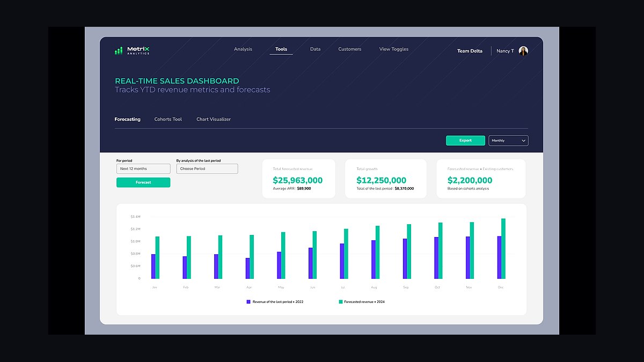The image size is (644, 362).
Task: Click the $12,250,000 total growth value
Action: point(382,180)
